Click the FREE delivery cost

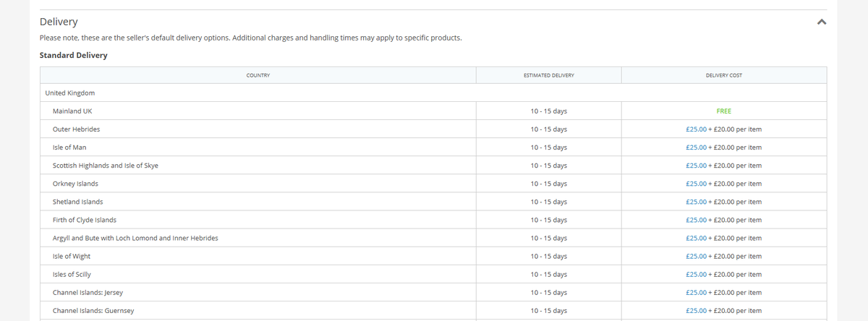point(723,111)
